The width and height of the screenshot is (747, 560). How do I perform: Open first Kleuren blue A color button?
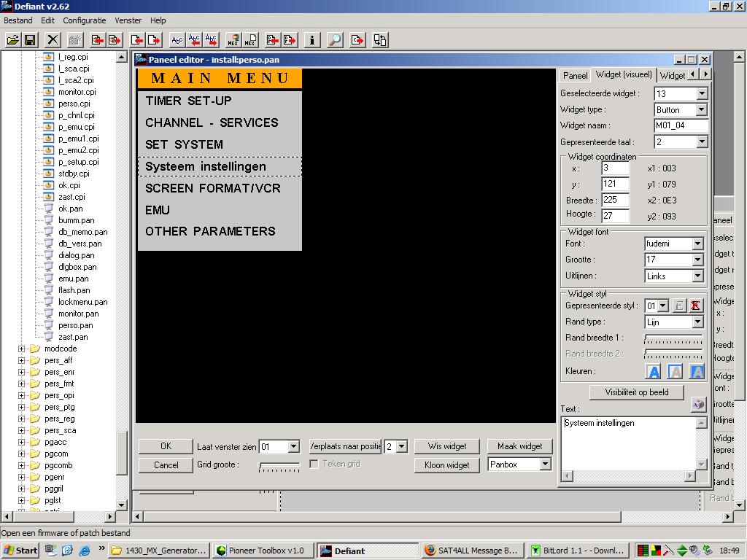pyautogui.click(x=654, y=371)
